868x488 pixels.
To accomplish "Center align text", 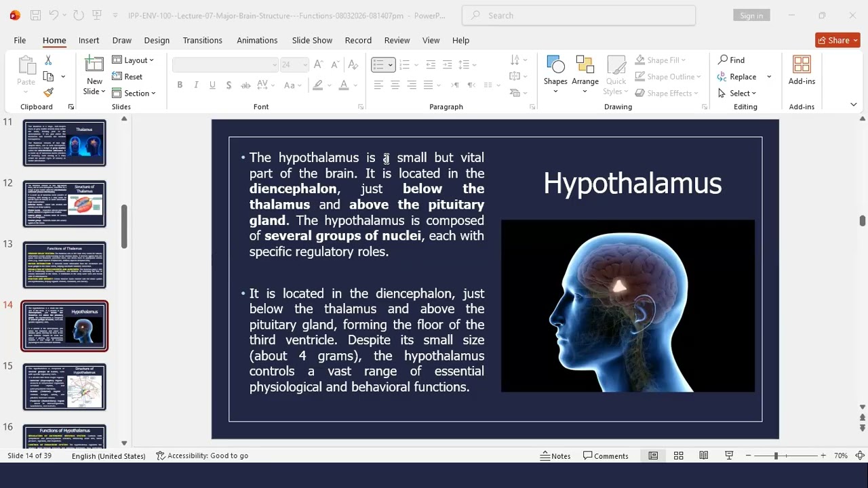I will click(395, 85).
